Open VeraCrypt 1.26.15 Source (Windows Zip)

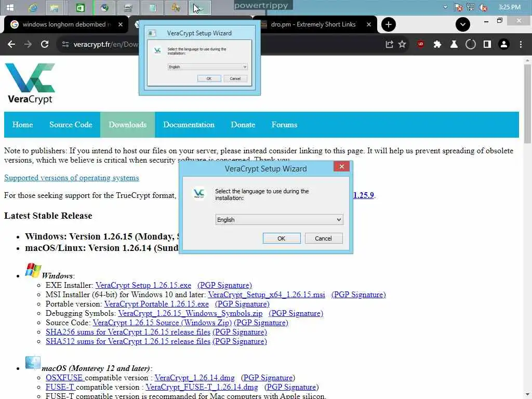[162, 322]
